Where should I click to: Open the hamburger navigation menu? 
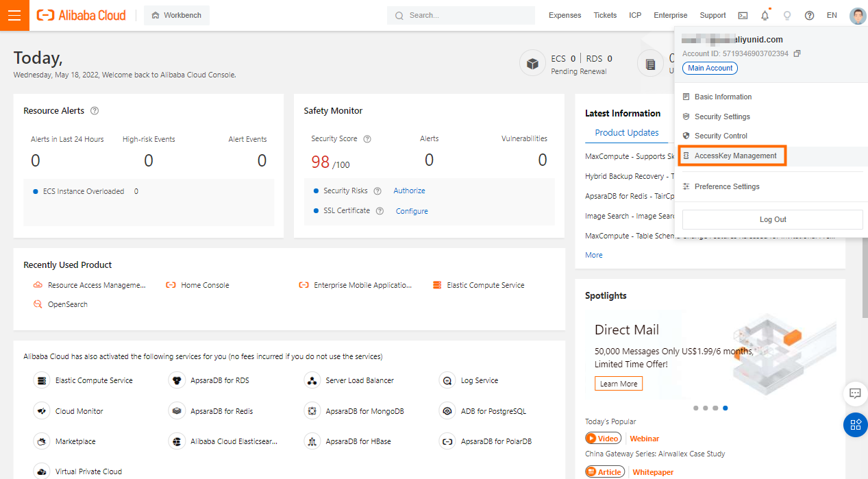click(14, 15)
